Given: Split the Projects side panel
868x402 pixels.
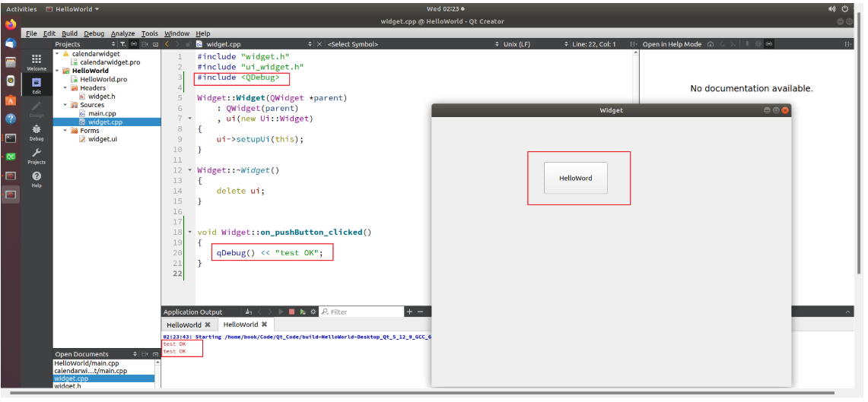Looking at the screenshot, I should [145, 44].
